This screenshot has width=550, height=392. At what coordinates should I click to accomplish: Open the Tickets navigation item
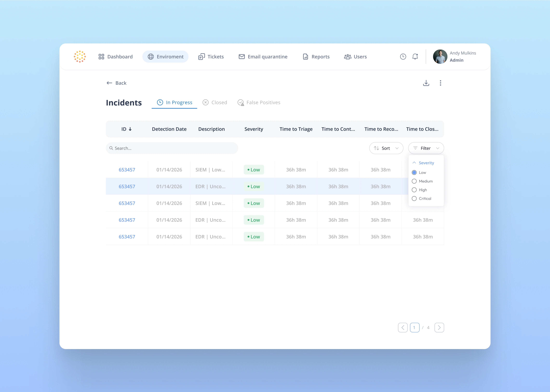(x=211, y=57)
